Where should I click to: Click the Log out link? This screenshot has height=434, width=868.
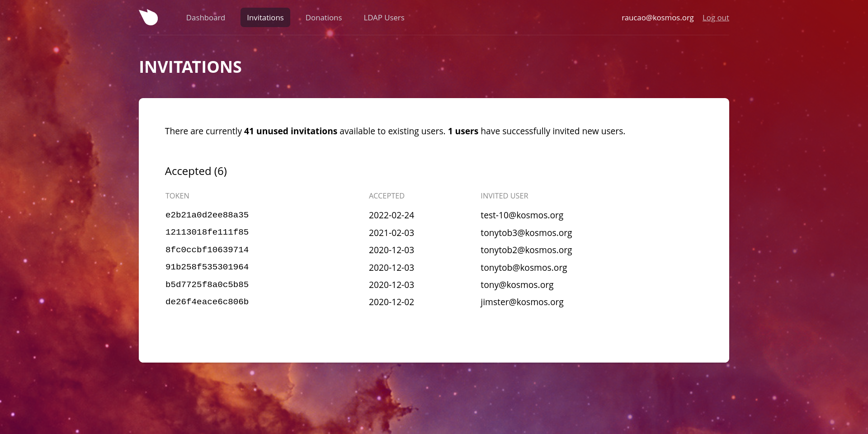point(715,18)
